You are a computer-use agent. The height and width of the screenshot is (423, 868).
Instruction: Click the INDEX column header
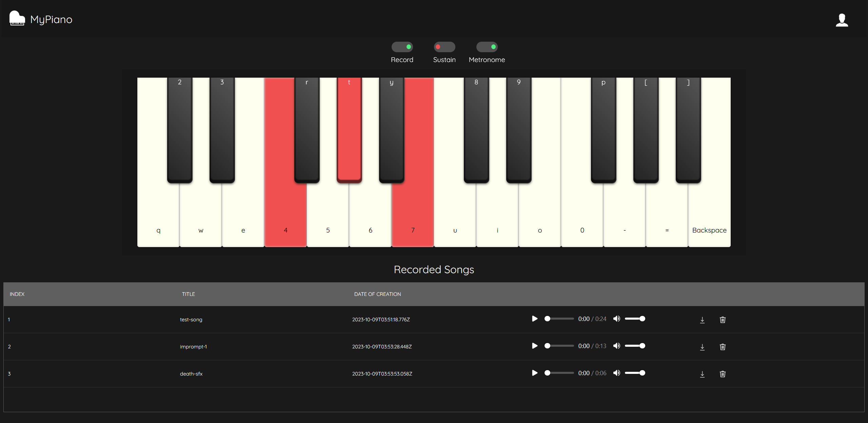point(17,294)
